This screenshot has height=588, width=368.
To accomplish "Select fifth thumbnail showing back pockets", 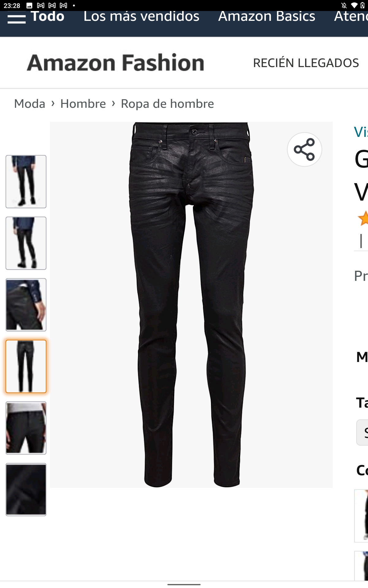I will point(26,428).
